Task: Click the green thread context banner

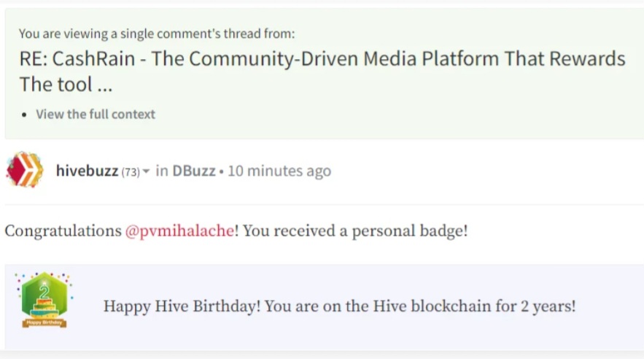Action: click(x=325, y=74)
